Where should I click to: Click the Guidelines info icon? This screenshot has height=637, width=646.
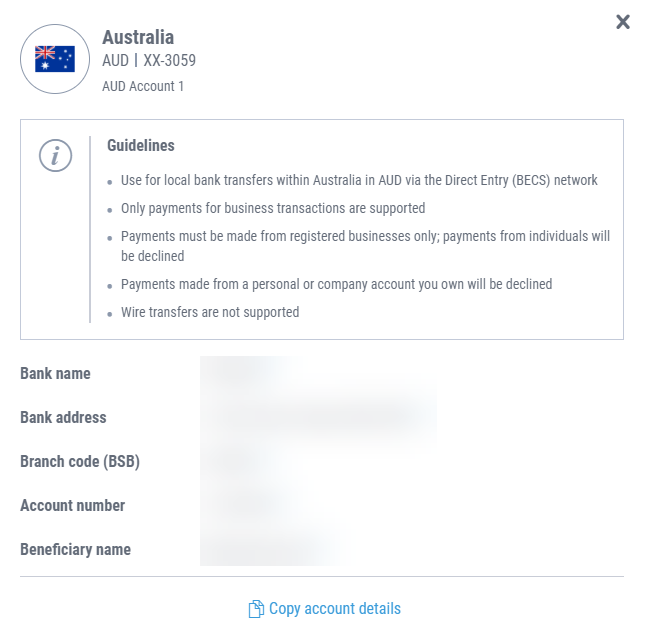pos(55,155)
